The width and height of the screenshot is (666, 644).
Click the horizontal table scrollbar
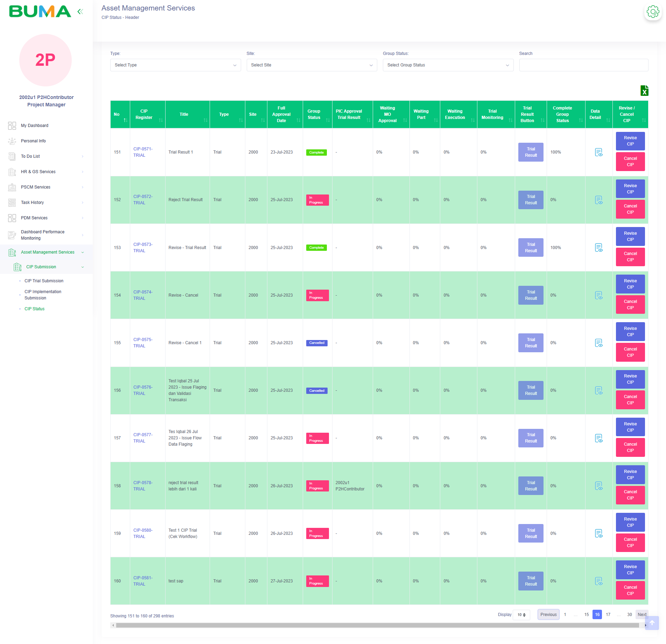(x=377, y=625)
